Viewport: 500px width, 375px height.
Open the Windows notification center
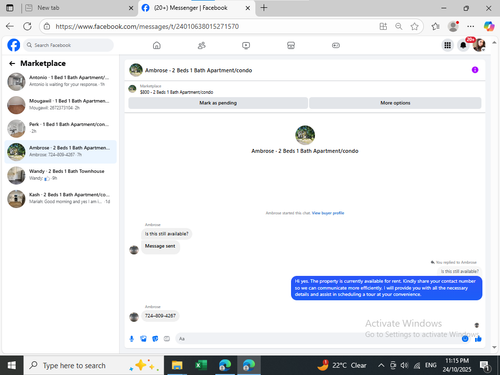(x=485, y=366)
